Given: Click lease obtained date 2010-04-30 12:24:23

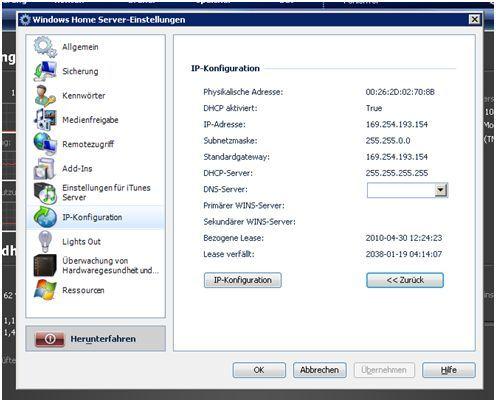Looking at the screenshot, I should click(x=404, y=238).
